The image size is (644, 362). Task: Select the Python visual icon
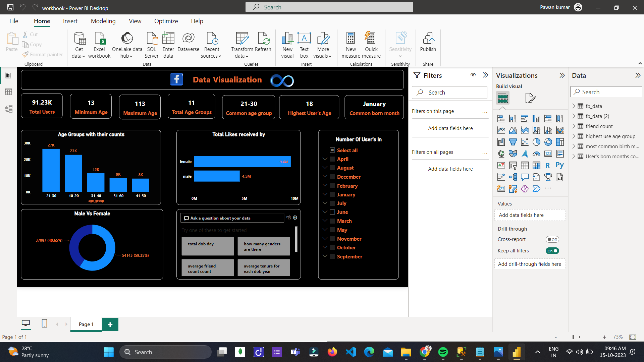pyautogui.click(x=559, y=165)
